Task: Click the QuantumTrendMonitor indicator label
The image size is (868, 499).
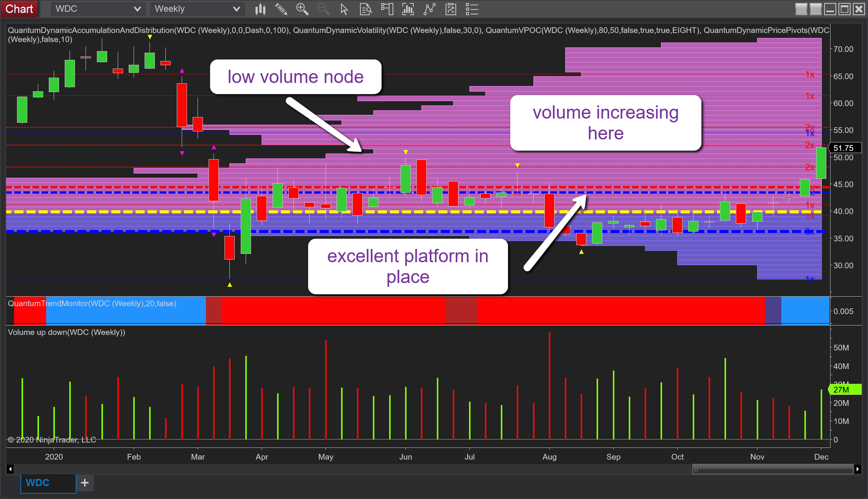Action: [x=92, y=303]
